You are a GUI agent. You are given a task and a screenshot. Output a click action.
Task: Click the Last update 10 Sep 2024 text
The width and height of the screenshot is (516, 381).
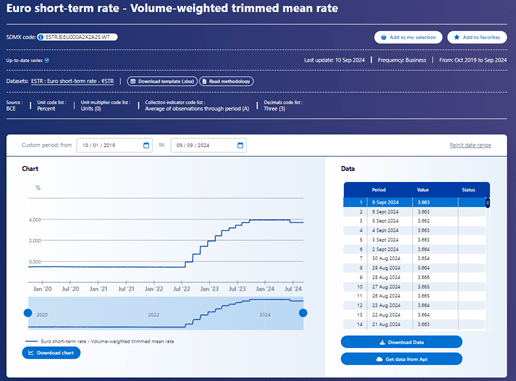(334, 60)
